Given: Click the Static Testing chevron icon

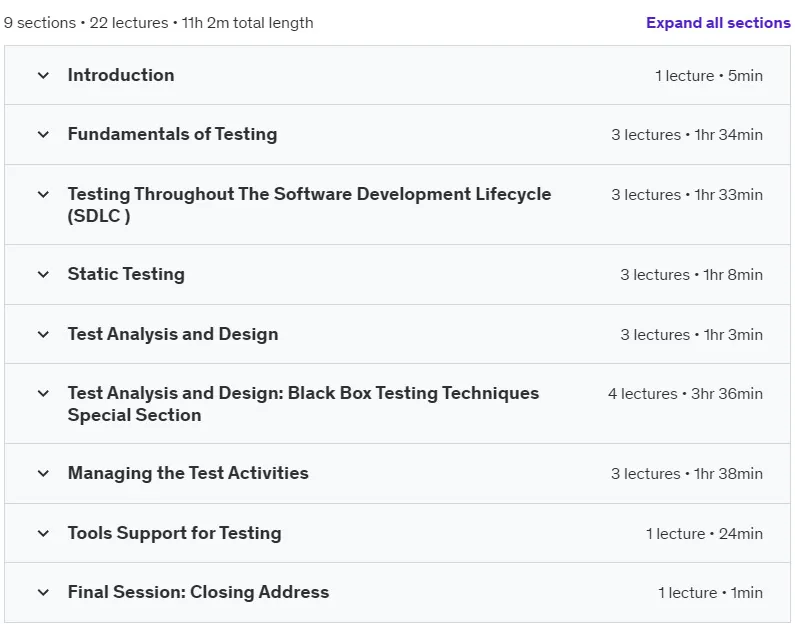Looking at the screenshot, I should tap(44, 275).
